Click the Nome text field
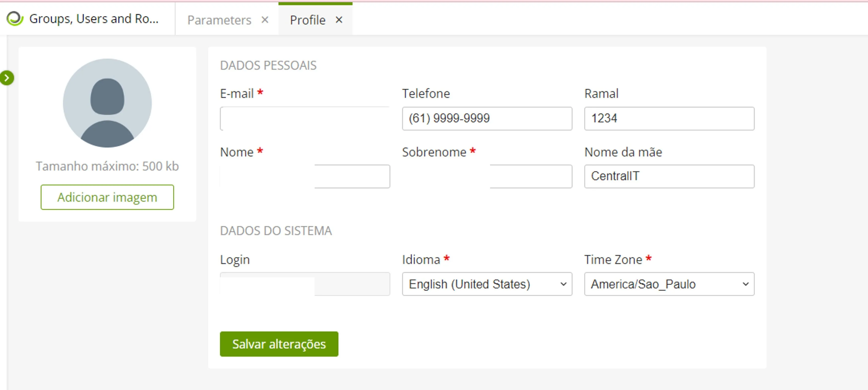Screen dimensions: 868x390 click(x=305, y=176)
